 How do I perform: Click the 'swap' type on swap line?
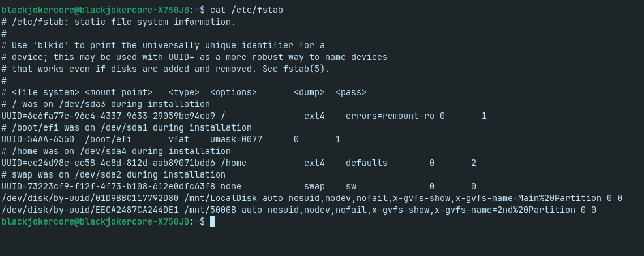click(x=314, y=187)
